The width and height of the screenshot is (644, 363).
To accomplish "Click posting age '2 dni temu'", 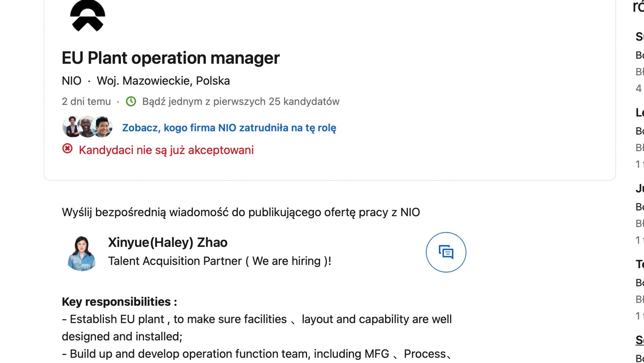I will (86, 101).
